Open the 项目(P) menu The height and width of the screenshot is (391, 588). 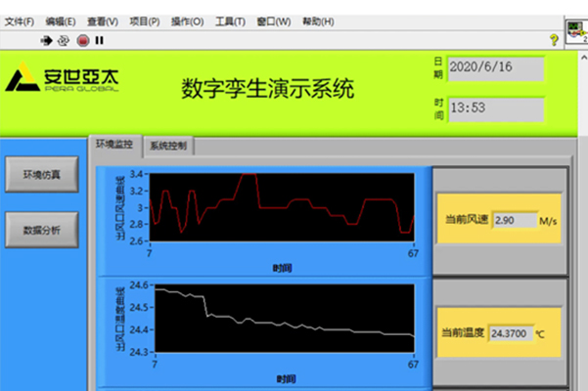[x=145, y=22]
